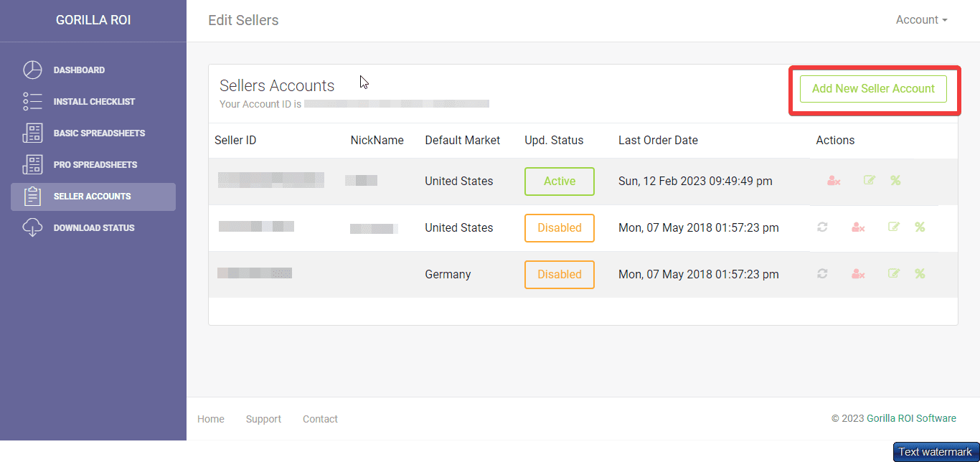The image size is (980, 462).
Task: Open percent settings for Germany seller
Action: (x=920, y=273)
